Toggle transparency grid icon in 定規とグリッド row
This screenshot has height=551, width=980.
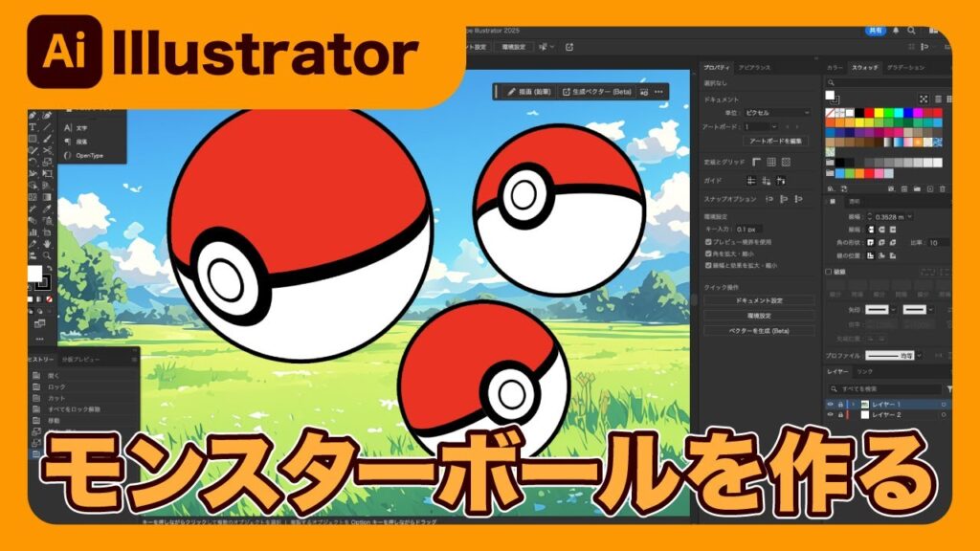786,162
